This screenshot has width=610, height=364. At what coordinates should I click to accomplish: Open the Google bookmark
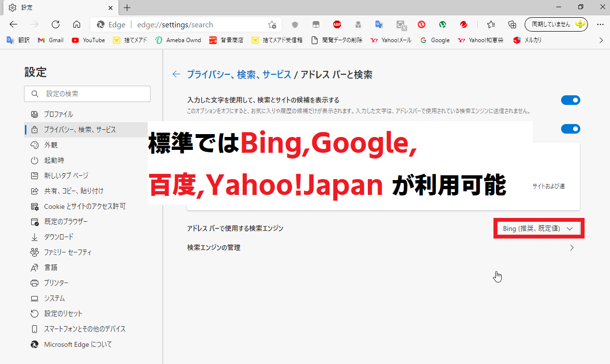(435, 40)
